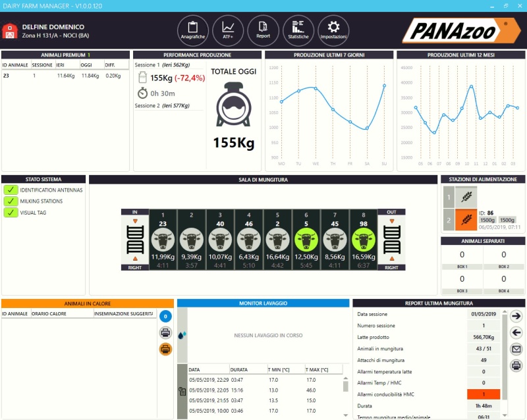The width and height of the screenshot is (527, 420).
Task: Click the orange printer icon in Animali in Calore
Action: (165, 349)
